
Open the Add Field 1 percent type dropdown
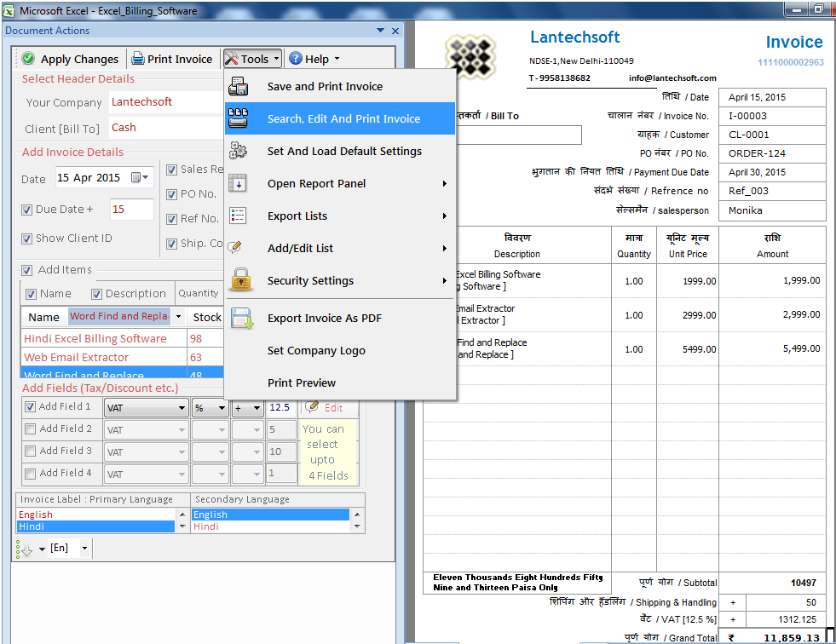coord(222,408)
